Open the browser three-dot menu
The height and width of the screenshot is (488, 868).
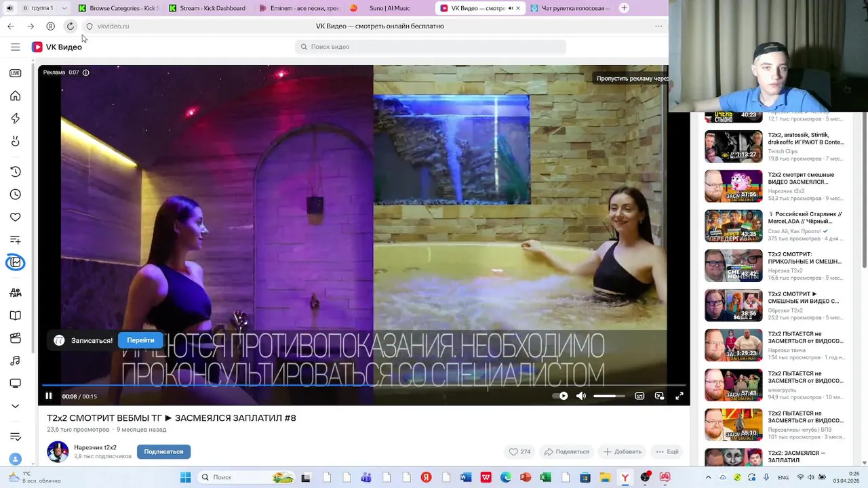[658, 26]
